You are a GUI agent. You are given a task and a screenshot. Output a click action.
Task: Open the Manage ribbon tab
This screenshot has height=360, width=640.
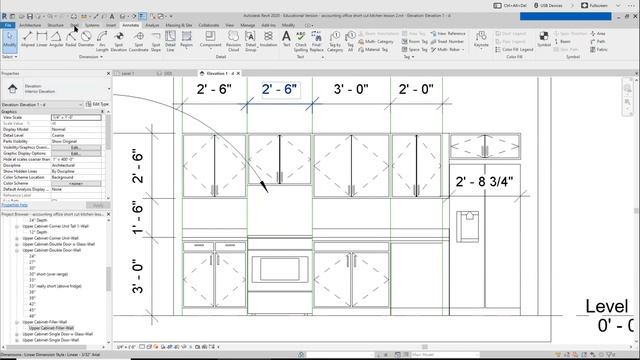[x=248, y=25]
